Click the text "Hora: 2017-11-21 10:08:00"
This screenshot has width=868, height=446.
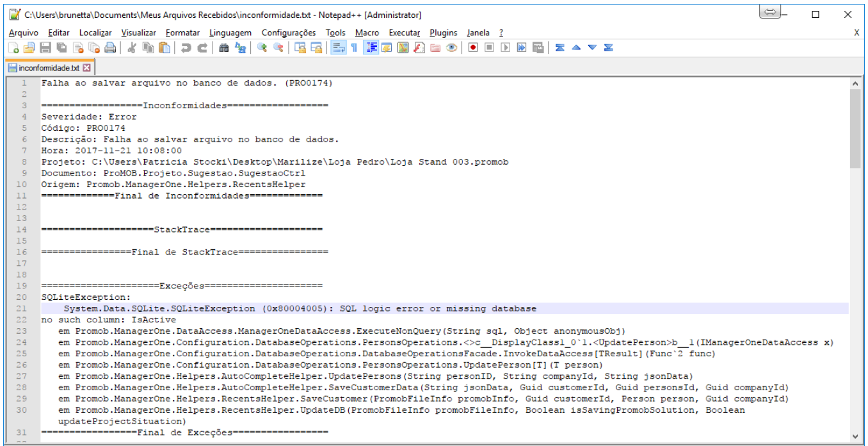(111, 151)
